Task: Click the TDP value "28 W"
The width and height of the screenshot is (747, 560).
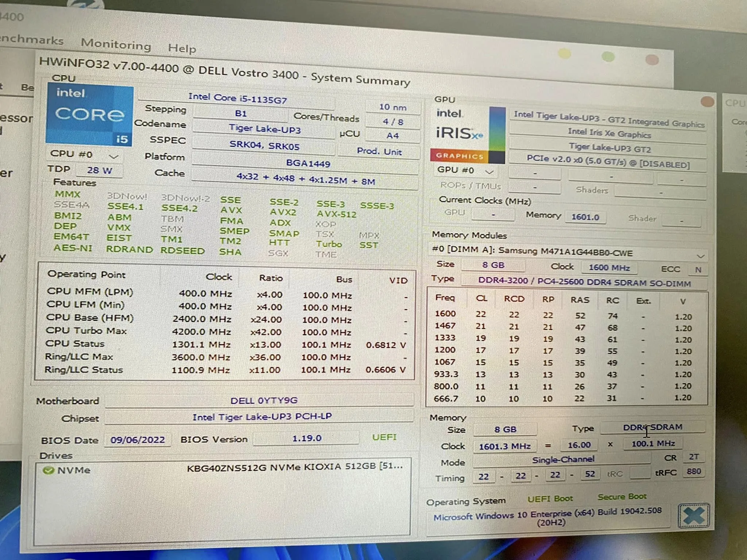Action: click(99, 170)
